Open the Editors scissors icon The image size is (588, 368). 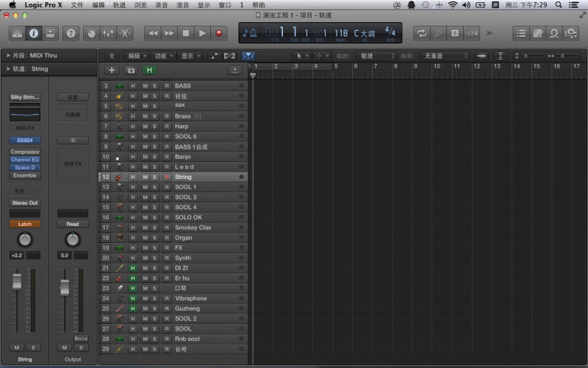125,33
